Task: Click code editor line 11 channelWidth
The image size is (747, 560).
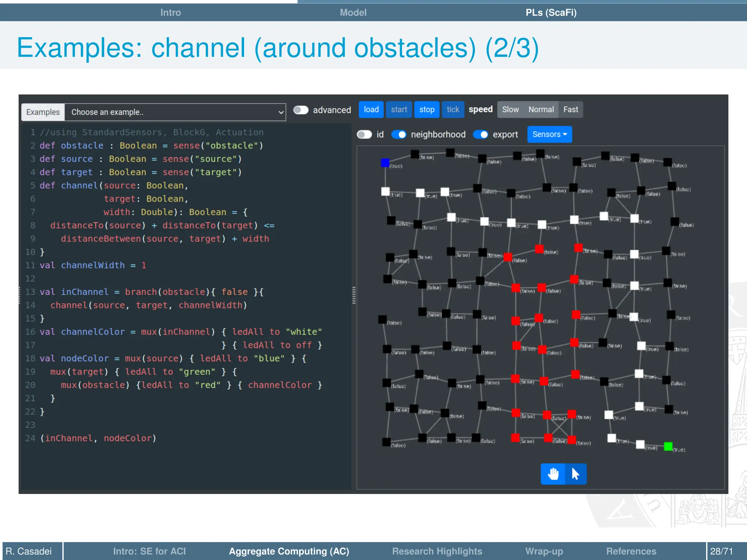Action: coord(93,265)
